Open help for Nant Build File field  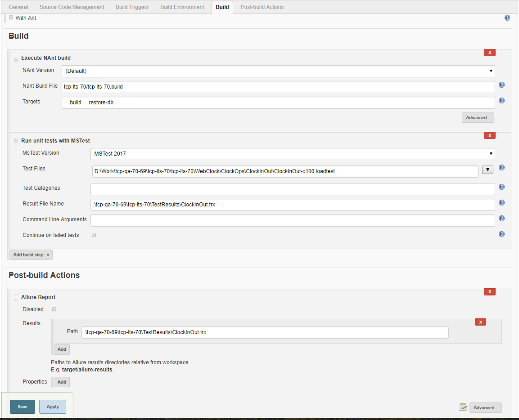tap(501, 85)
